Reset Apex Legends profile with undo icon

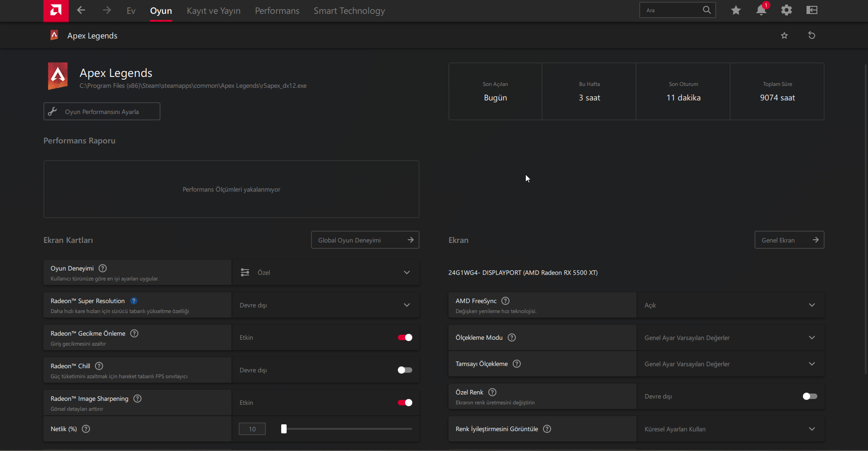pos(811,35)
